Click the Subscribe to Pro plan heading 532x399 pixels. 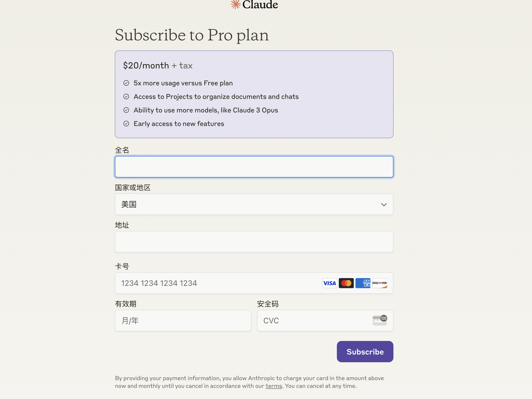[x=192, y=35]
